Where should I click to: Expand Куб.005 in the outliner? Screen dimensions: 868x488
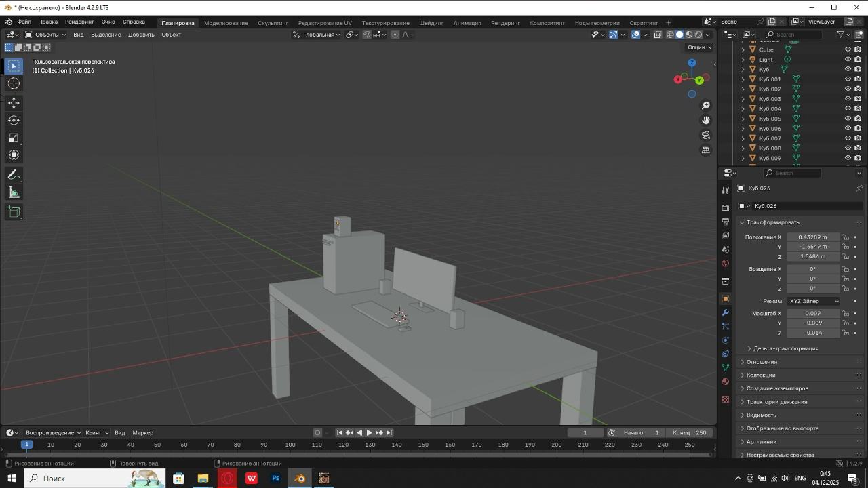[743, 119]
